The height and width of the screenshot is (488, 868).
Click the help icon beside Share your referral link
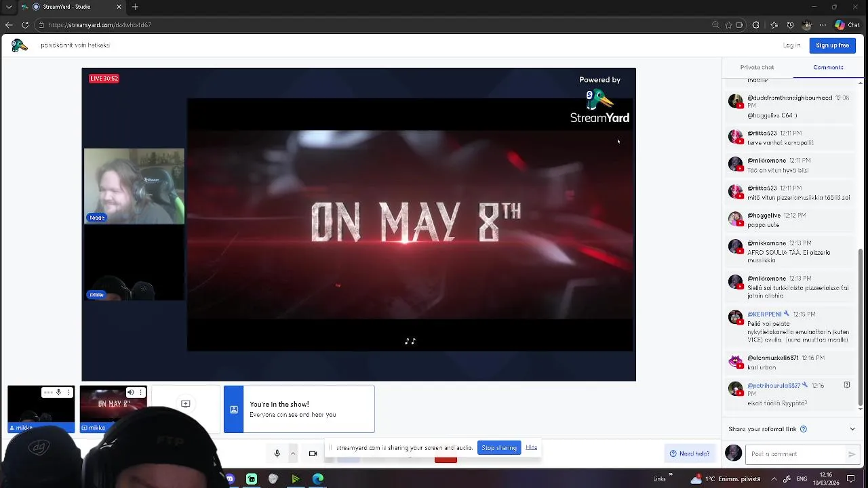(804, 429)
